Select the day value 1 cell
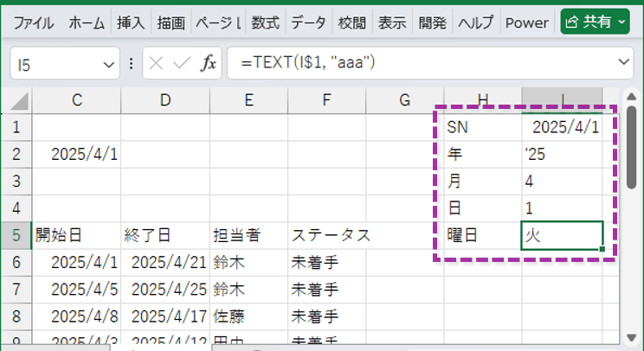The image size is (644, 351). pyautogui.click(x=563, y=208)
